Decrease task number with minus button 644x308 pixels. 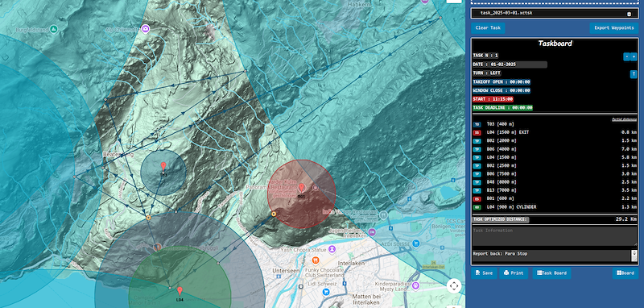(626, 56)
